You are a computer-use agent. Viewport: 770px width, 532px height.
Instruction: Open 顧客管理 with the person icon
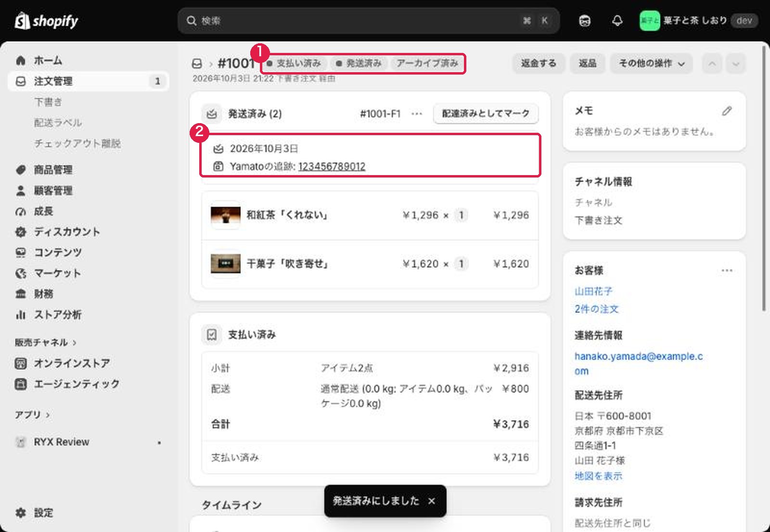89,190
